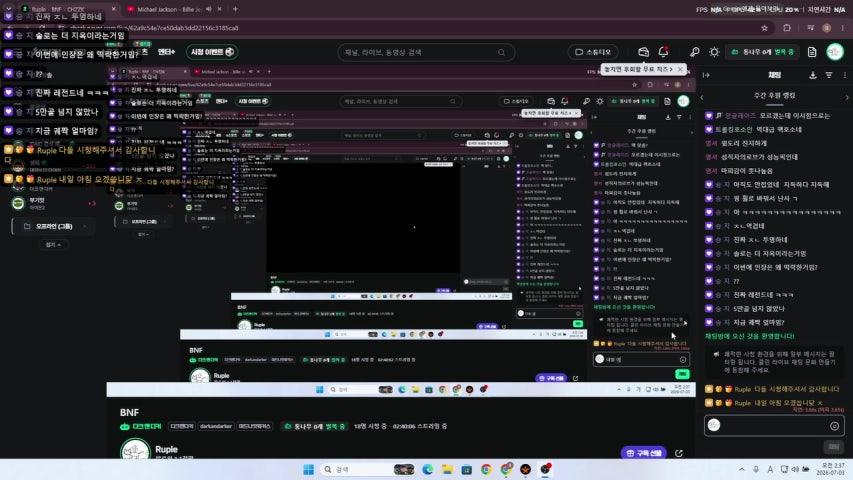Open the document notes icon near profile
Image resolution: width=853 pixels, height=480 pixels.
(812, 52)
